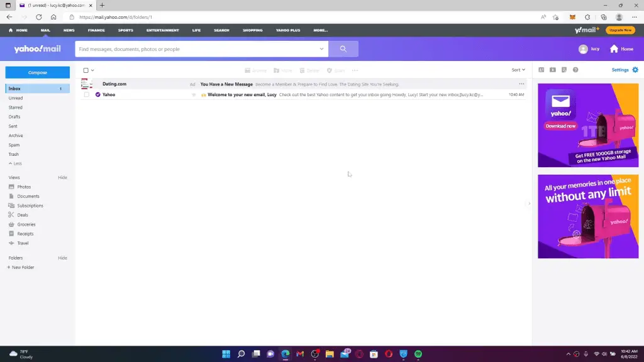This screenshot has height=362, width=644.
Task: Create a New Folder
Action: pos(21,267)
